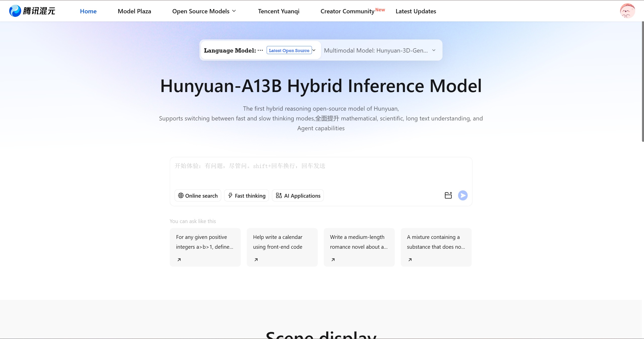Expand the Language Model dropdown chevron
Viewport: 644px width, 339px height.
point(314,50)
